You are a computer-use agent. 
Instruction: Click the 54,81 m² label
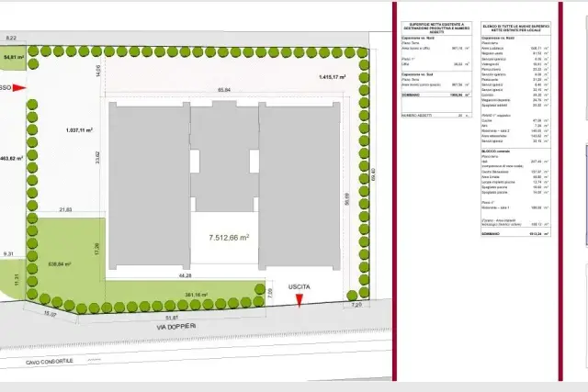14,57
